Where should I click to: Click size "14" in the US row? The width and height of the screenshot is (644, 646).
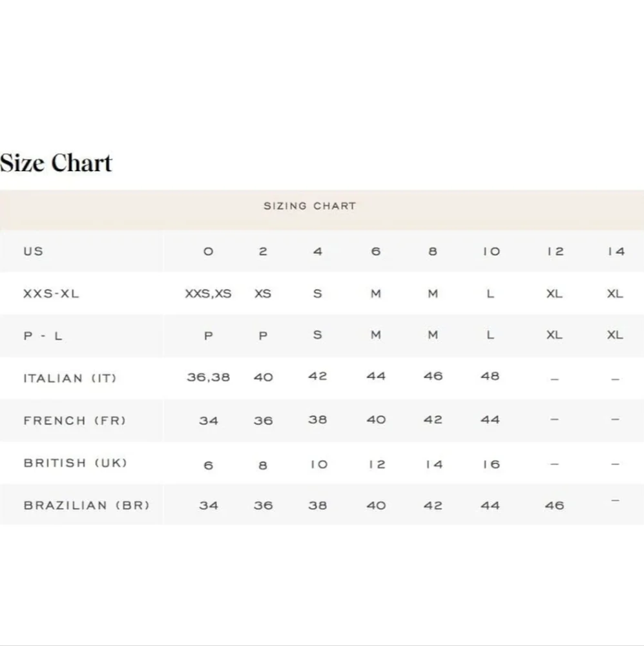(616, 251)
